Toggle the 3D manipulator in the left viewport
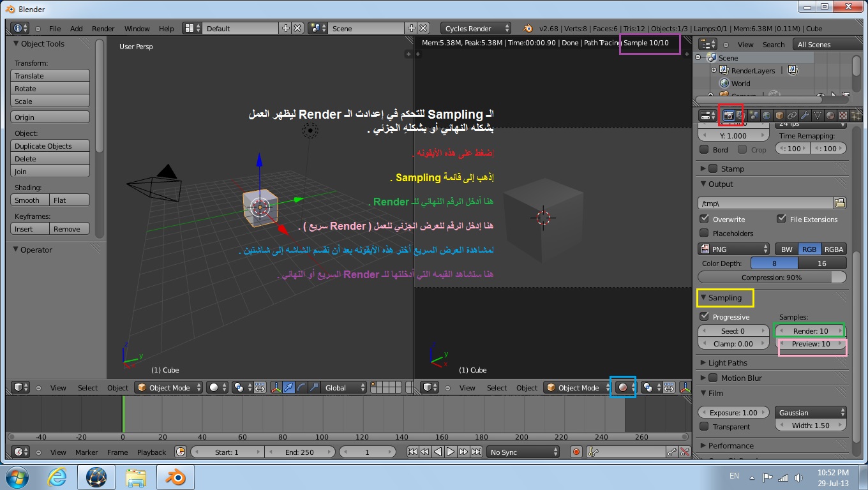 coord(276,387)
